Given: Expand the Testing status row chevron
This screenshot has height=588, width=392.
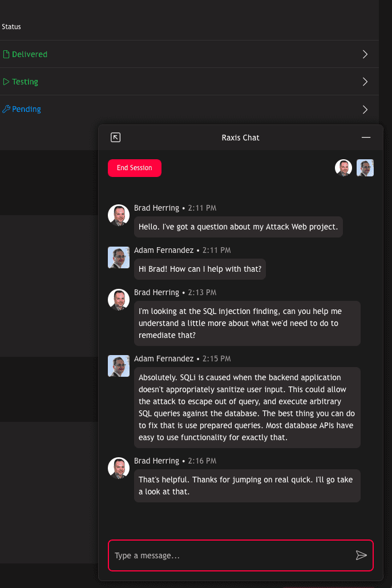Looking at the screenshot, I should (x=365, y=82).
